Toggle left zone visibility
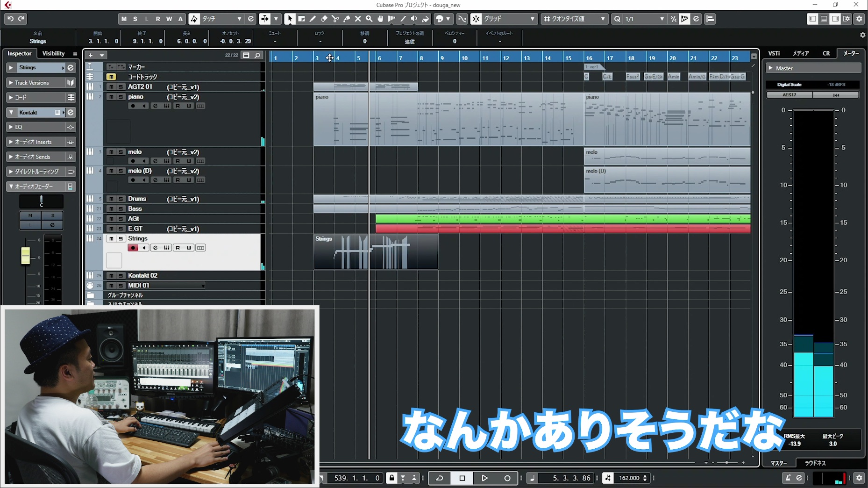Image resolution: width=868 pixels, height=488 pixels. coord(813,19)
